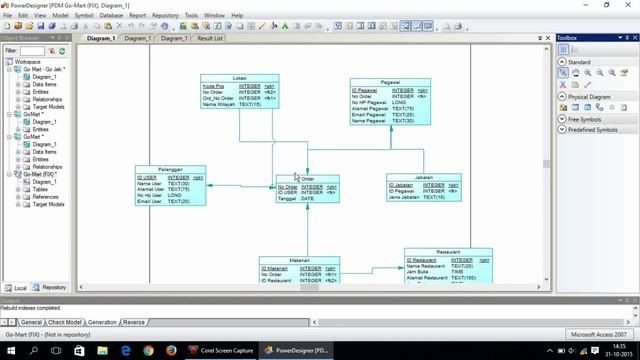Select the Package tool in Physical Diagram
The image size is (640, 360).
click(x=563, y=108)
